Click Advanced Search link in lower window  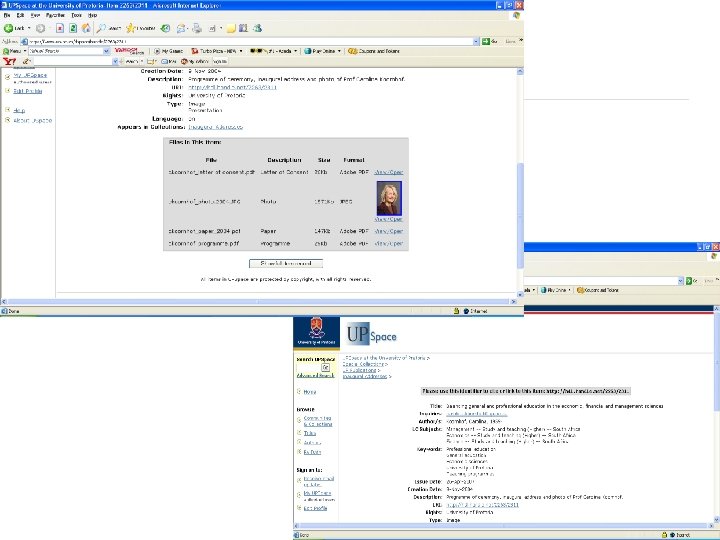pyautogui.click(x=315, y=376)
